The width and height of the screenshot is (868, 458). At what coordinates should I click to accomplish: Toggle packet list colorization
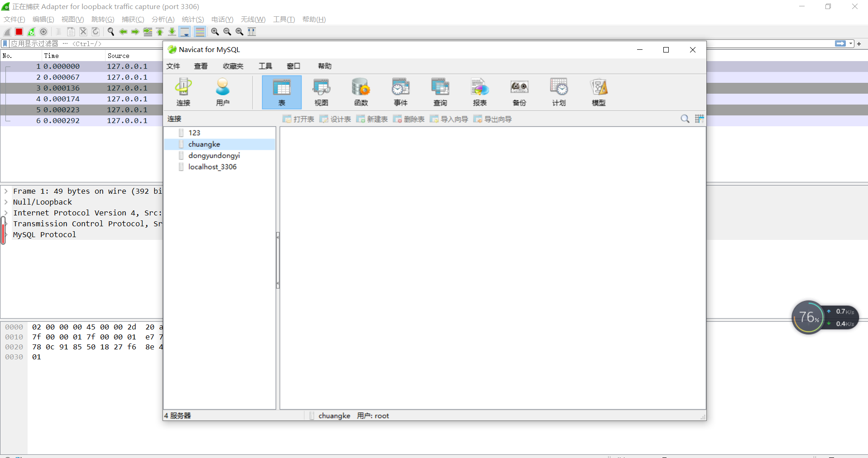(x=200, y=32)
